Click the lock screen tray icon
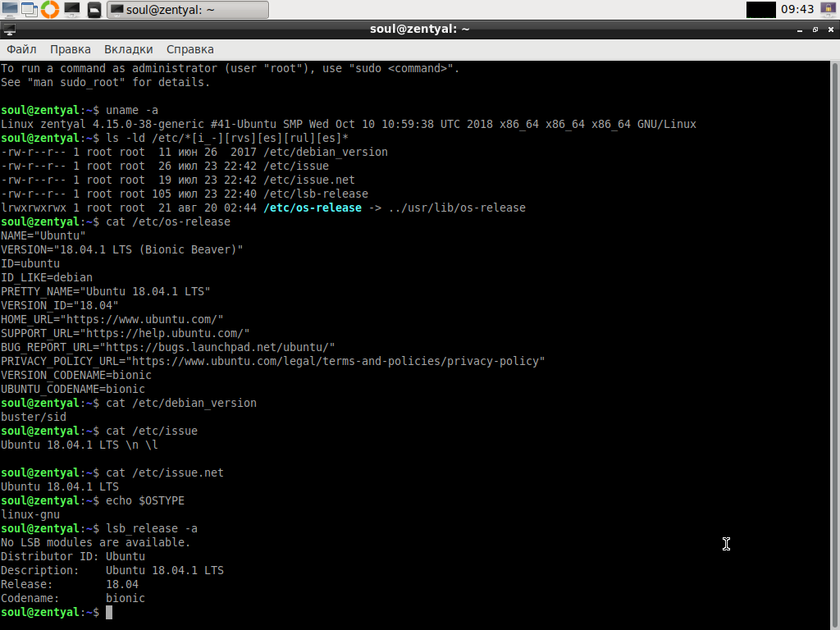The image size is (840, 630). coord(829,9)
